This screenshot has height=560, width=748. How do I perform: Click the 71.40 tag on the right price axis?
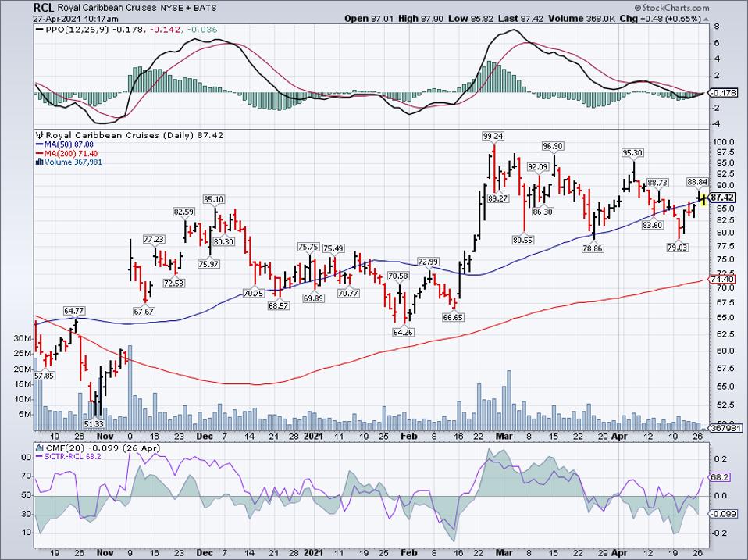[721, 280]
